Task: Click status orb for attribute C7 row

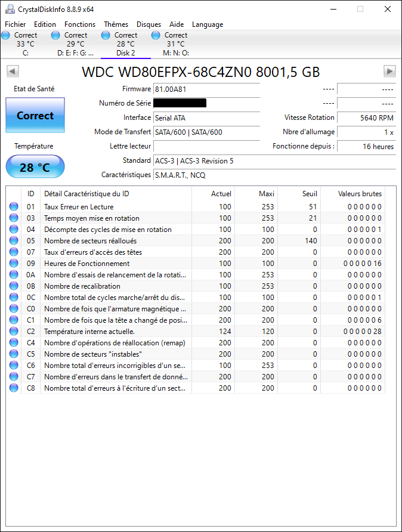Action: click(x=14, y=376)
